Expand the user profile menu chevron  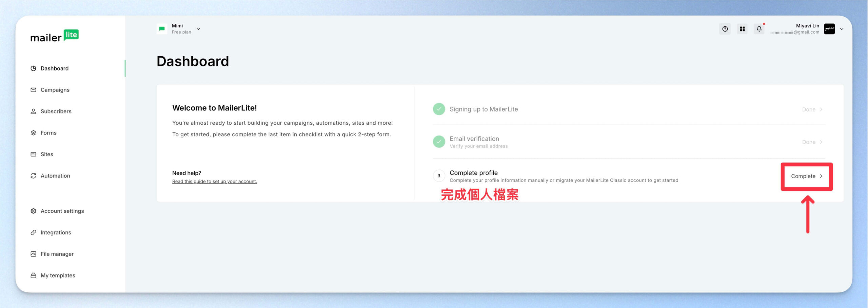click(x=842, y=29)
